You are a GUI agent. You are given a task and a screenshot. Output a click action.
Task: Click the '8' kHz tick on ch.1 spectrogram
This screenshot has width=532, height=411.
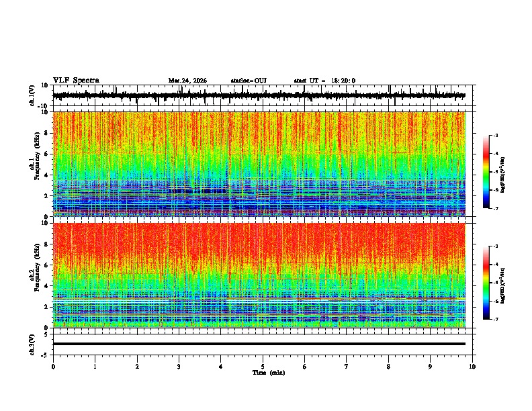[x=47, y=133]
